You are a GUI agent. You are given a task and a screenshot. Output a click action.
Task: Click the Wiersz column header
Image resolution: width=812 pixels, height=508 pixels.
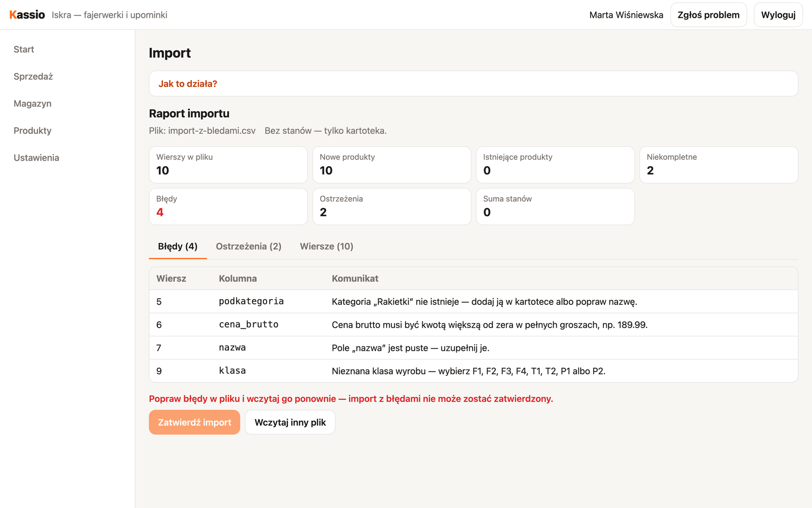pos(171,278)
